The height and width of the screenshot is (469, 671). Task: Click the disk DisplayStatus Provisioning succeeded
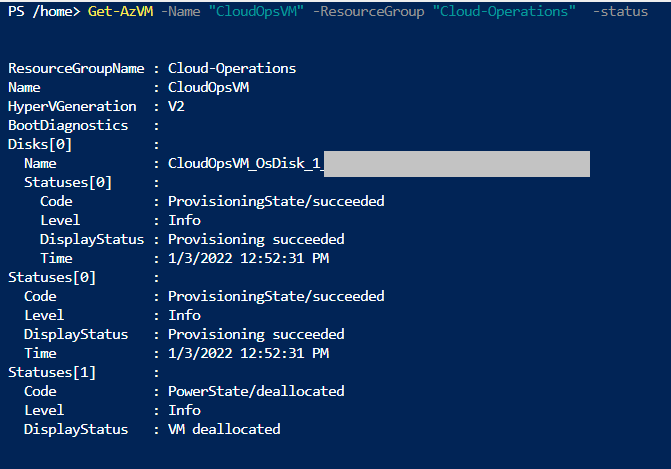(256, 239)
